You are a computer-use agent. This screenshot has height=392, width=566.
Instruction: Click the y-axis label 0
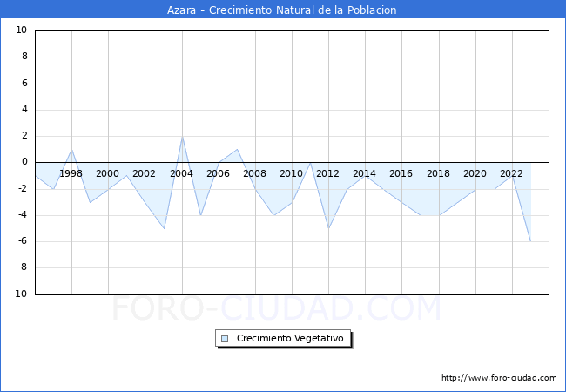click(x=24, y=162)
